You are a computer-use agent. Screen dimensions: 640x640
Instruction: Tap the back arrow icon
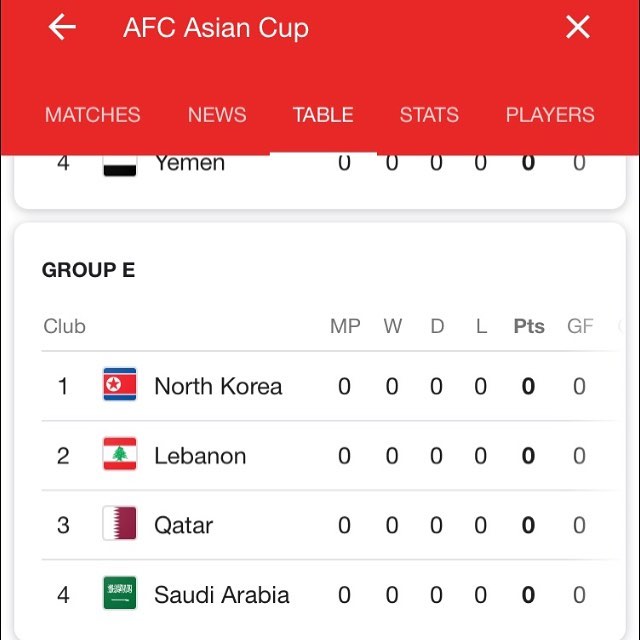[62, 28]
